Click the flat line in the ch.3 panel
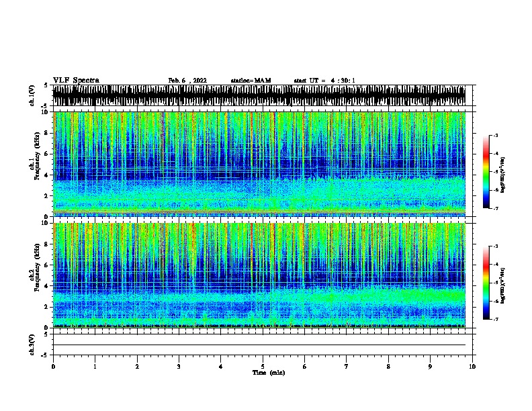 click(259, 345)
